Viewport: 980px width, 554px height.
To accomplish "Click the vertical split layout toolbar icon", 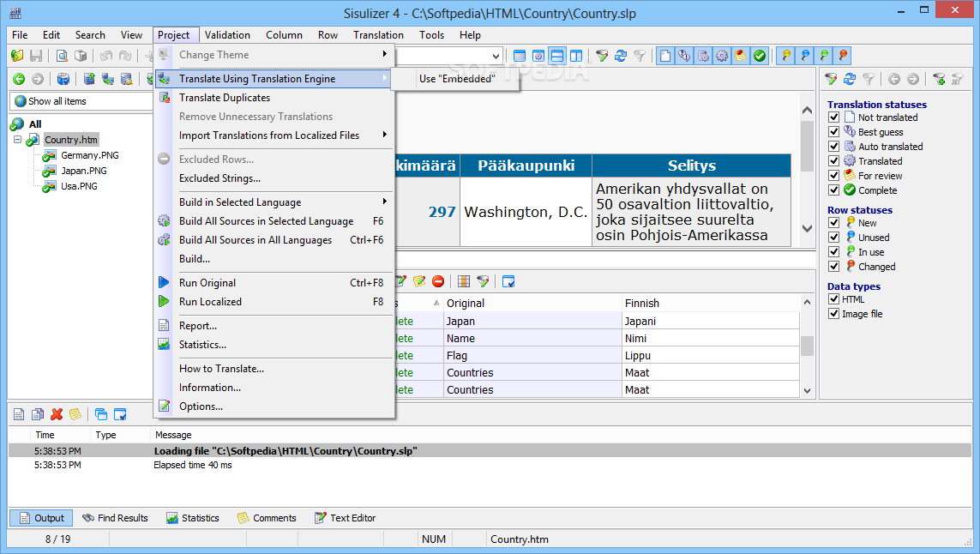I will point(575,56).
